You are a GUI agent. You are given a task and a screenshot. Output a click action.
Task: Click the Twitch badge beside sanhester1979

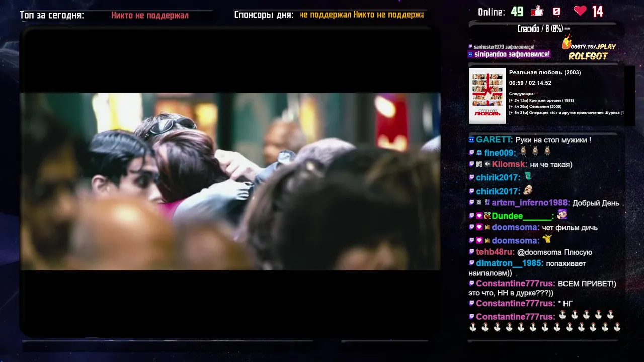[x=471, y=47]
